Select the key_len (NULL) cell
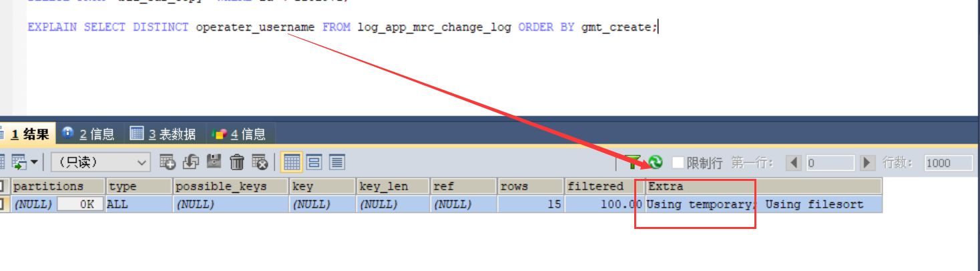This screenshot has width=980, height=271. pos(393,204)
